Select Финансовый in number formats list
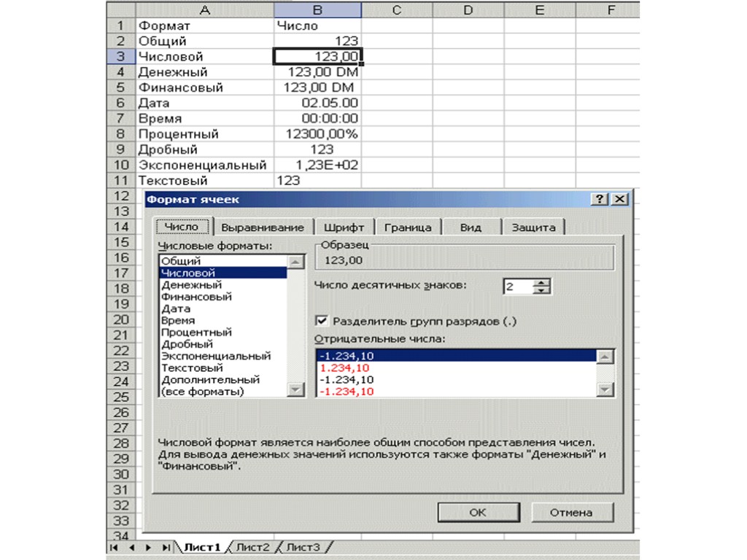747x560 pixels. [223, 297]
